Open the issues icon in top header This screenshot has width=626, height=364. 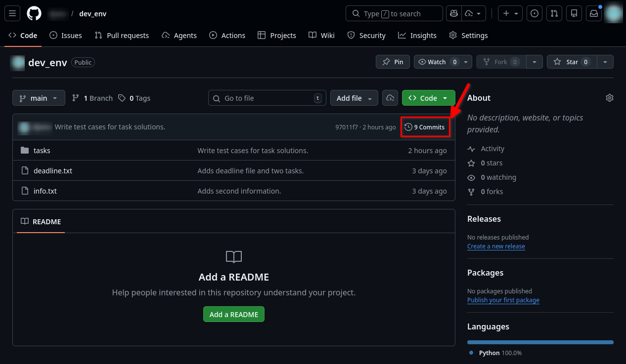[x=534, y=13]
